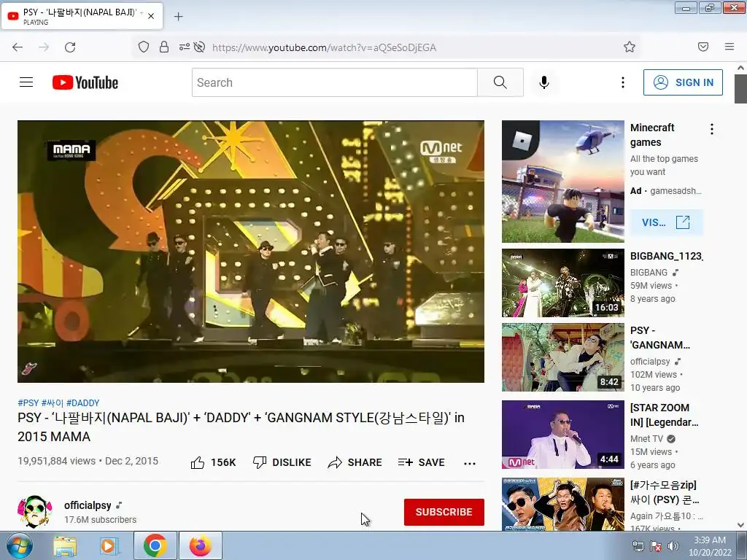Viewport: 747px width, 560px height.
Task: Open taskbar clock 3:39 AM
Action: [710, 546]
